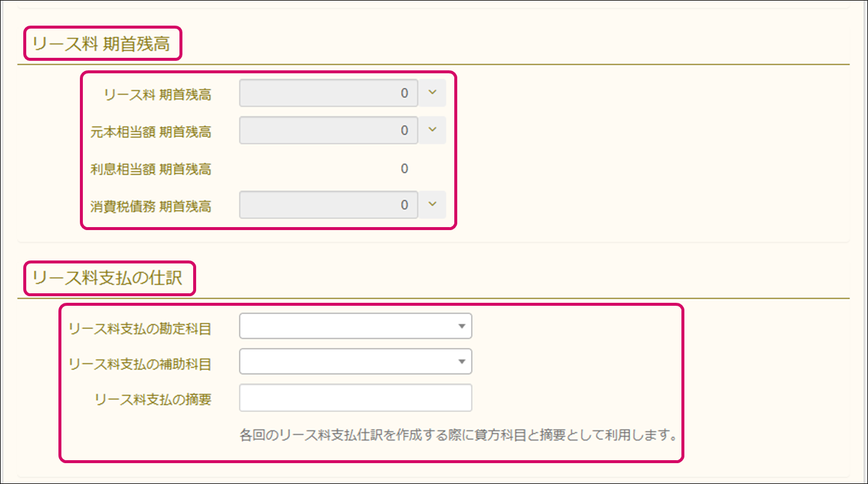The height and width of the screenshot is (484, 868).
Task: Click the 利息相当額 期首残高 label
Action: pos(151,169)
